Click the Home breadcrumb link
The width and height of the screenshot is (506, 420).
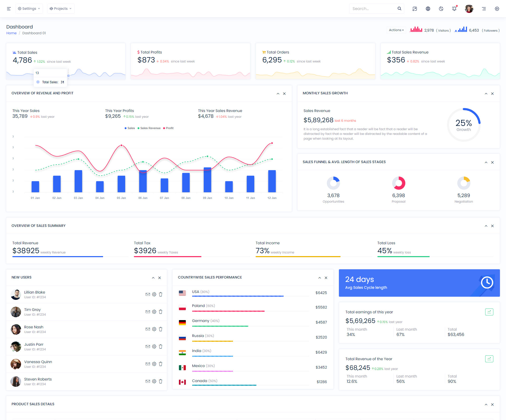pos(11,33)
